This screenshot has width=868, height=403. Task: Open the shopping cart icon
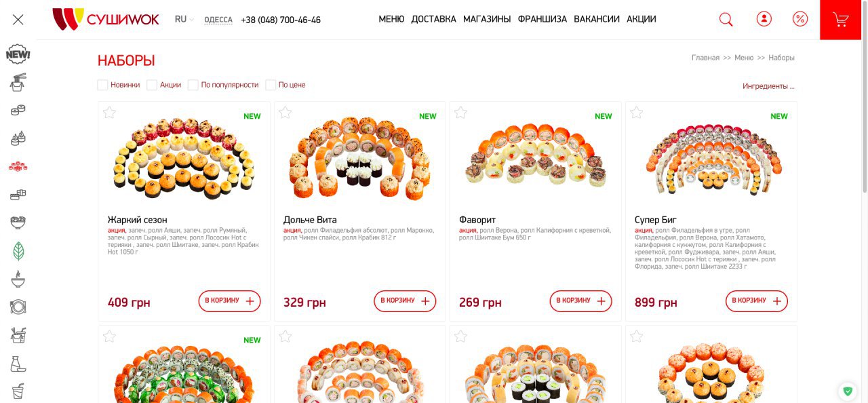coord(841,20)
